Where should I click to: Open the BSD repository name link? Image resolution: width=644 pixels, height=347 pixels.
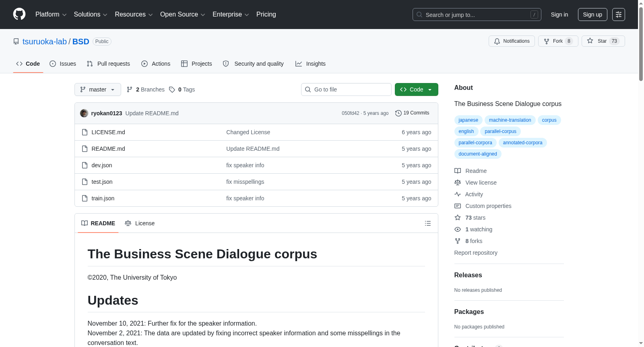pos(81,42)
